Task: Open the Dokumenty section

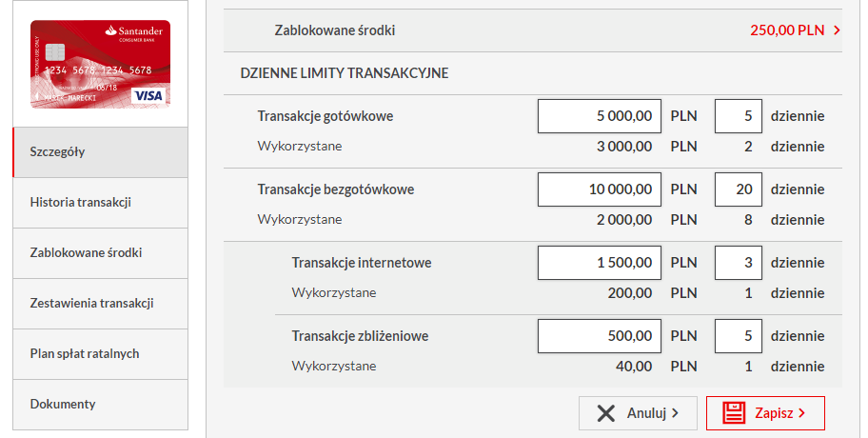Action: pyautogui.click(x=100, y=405)
